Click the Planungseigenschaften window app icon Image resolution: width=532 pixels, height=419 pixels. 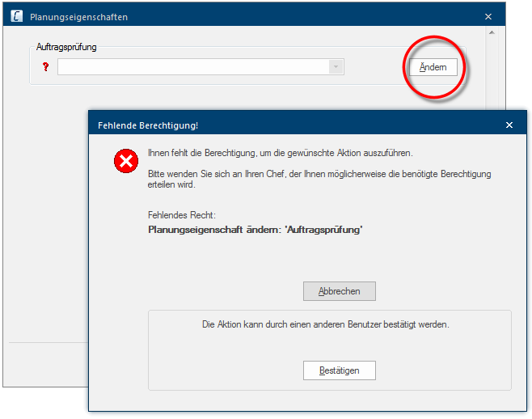click(x=16, y=16)
